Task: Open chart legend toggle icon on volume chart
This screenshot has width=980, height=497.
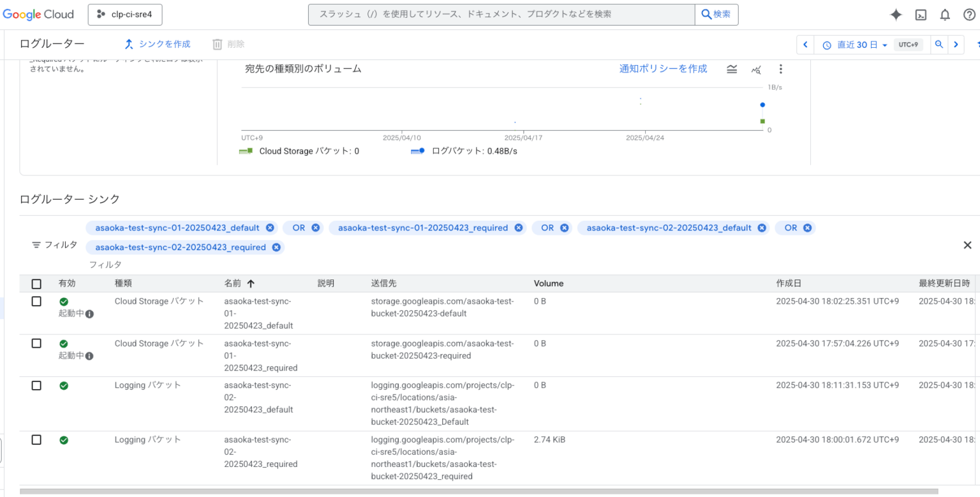Action: tap(731, 69)
